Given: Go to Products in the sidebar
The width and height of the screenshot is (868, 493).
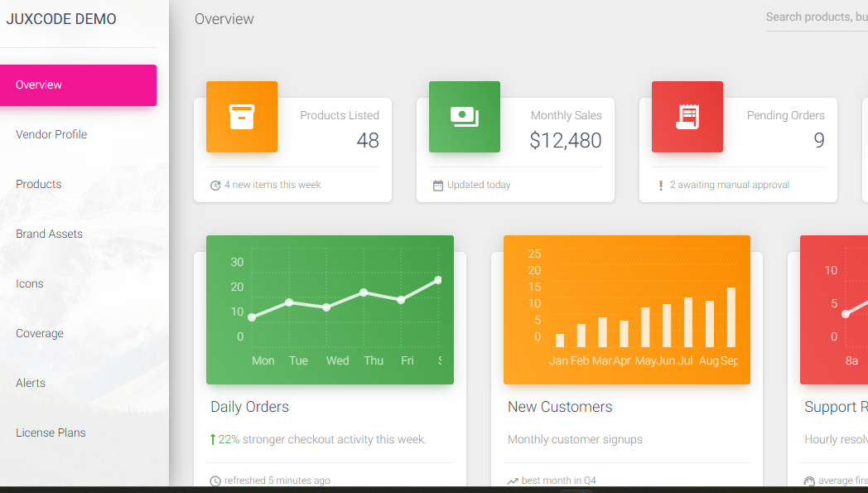Looking at the screenshot, I should tap(39, 184).
